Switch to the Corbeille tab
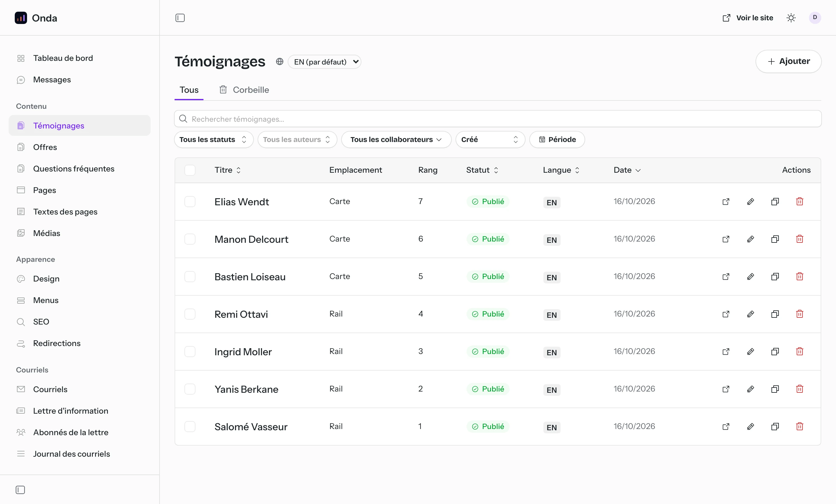This screenshot has height=504, width=836. tap(244, 89)
